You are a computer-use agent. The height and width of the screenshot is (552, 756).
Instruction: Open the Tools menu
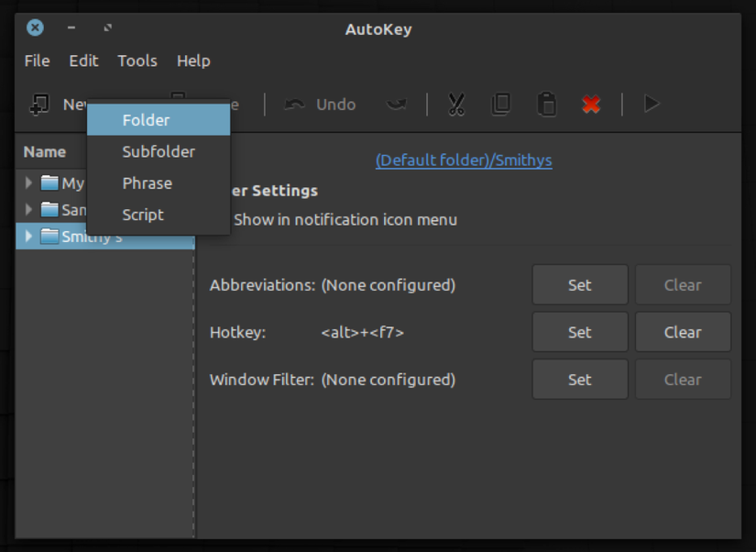137,61
